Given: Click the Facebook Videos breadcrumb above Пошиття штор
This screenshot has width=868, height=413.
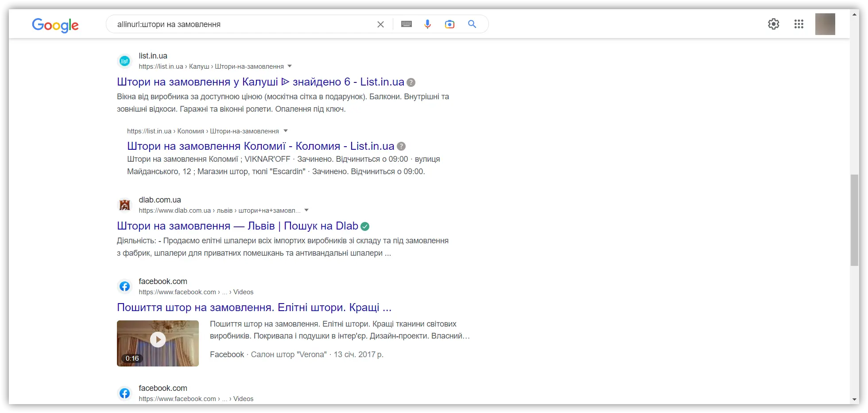Looking at the screenshot, I should (196, 292).
